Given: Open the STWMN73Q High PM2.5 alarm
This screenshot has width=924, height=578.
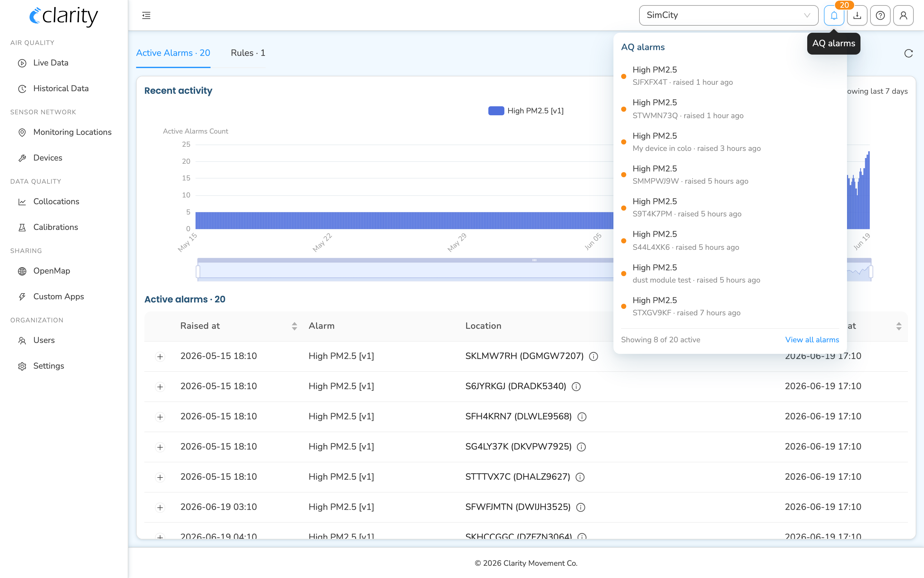Looking at the screenshot, I should (x=730, y=109).
